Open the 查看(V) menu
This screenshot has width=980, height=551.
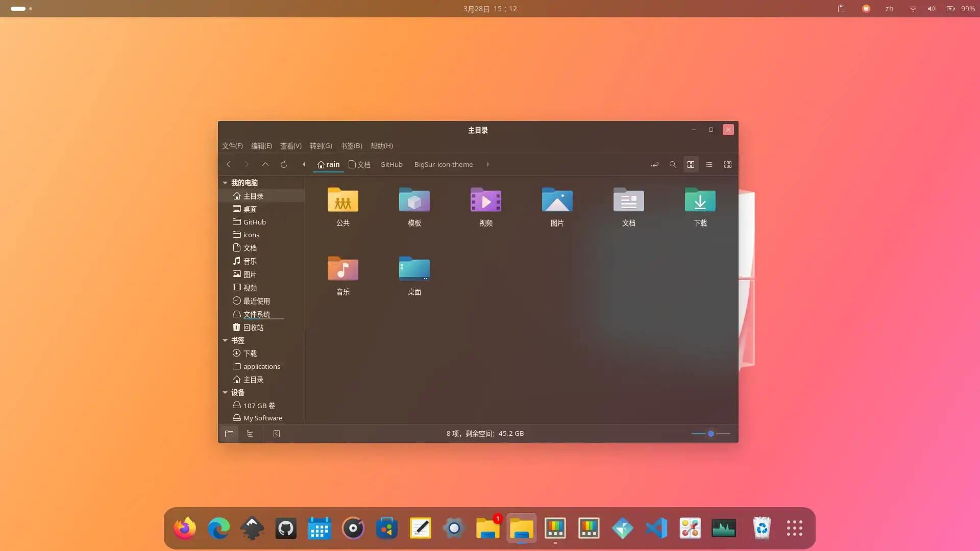(x=291, y=146)
